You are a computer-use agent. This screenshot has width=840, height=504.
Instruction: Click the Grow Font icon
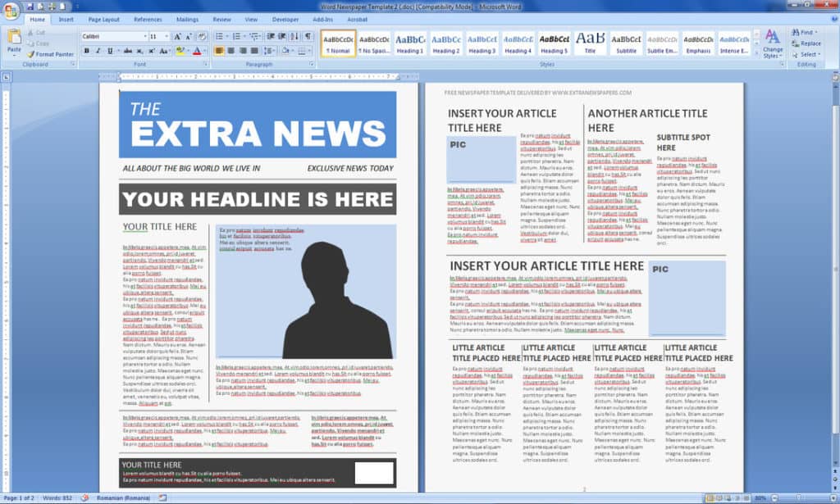(x=177, y=36)
